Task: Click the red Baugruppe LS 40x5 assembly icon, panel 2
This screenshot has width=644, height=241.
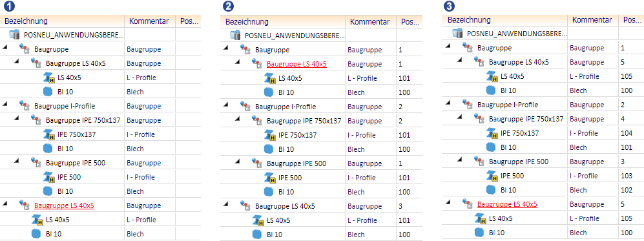Action: (256, 64)
